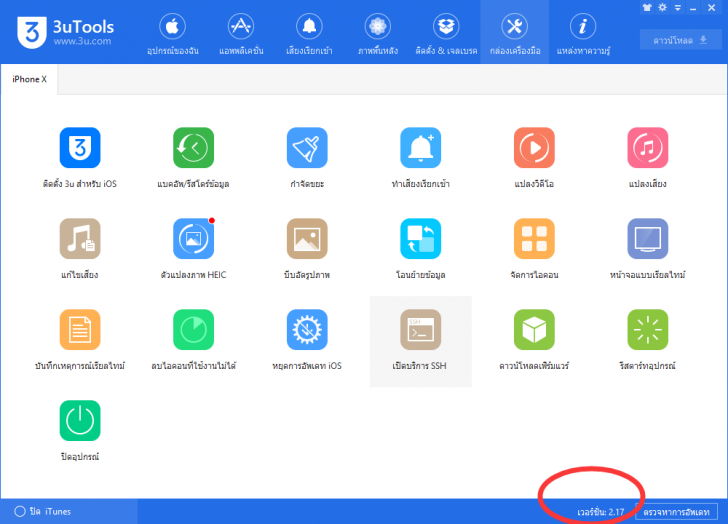Switch to the Ringtones bell tab
This screenshot has width=728, height=524.
pyautogui.click(x=309, y=33)
